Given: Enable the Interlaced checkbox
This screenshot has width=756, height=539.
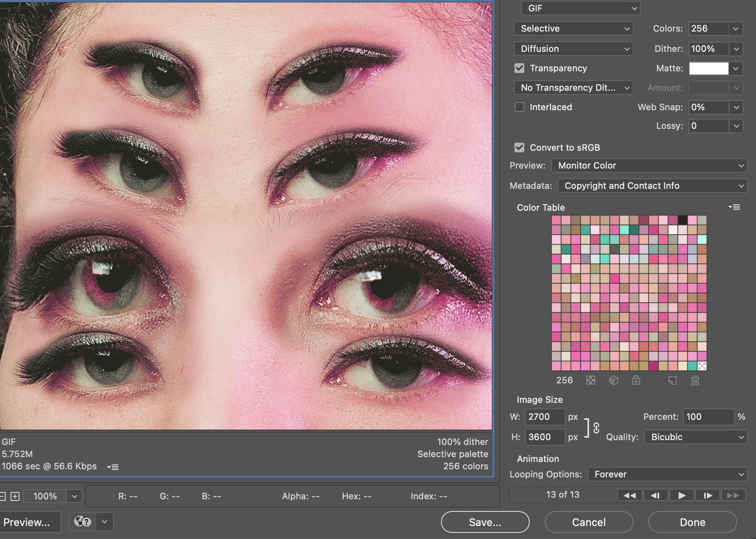Looking at the screenshot, I should 519,107.
